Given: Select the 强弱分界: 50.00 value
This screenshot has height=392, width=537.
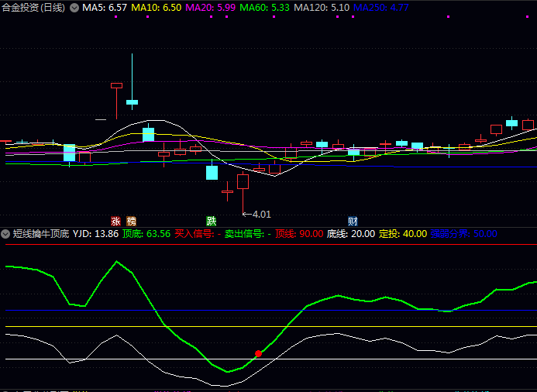Looking at the screenshot, I should (463, 234).
